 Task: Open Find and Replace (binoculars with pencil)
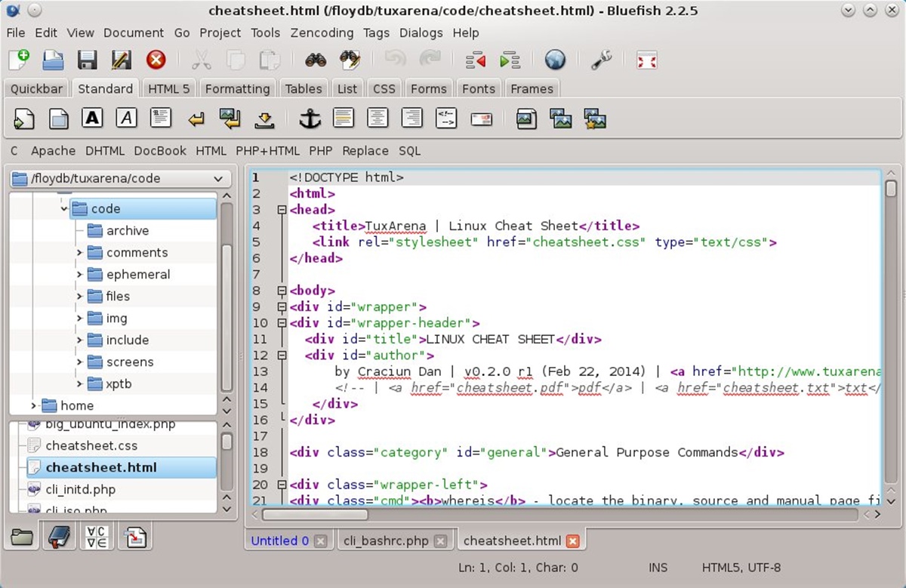[350, 60]
